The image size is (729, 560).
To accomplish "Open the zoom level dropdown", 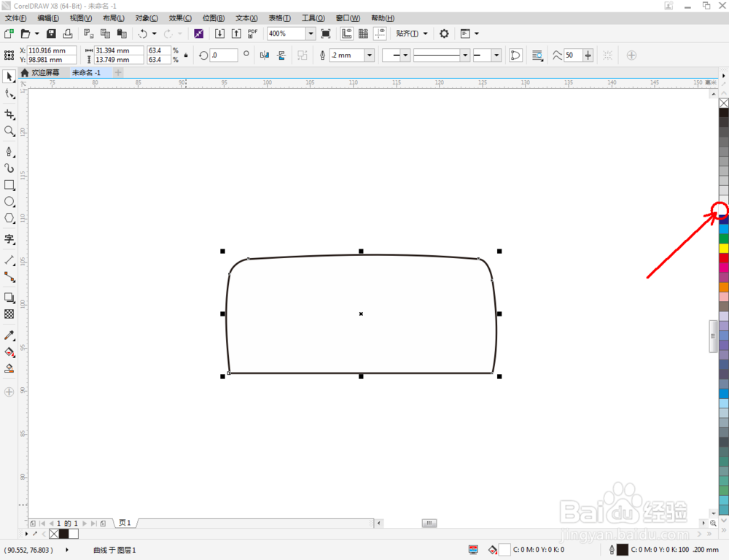I will coord(311,34).
